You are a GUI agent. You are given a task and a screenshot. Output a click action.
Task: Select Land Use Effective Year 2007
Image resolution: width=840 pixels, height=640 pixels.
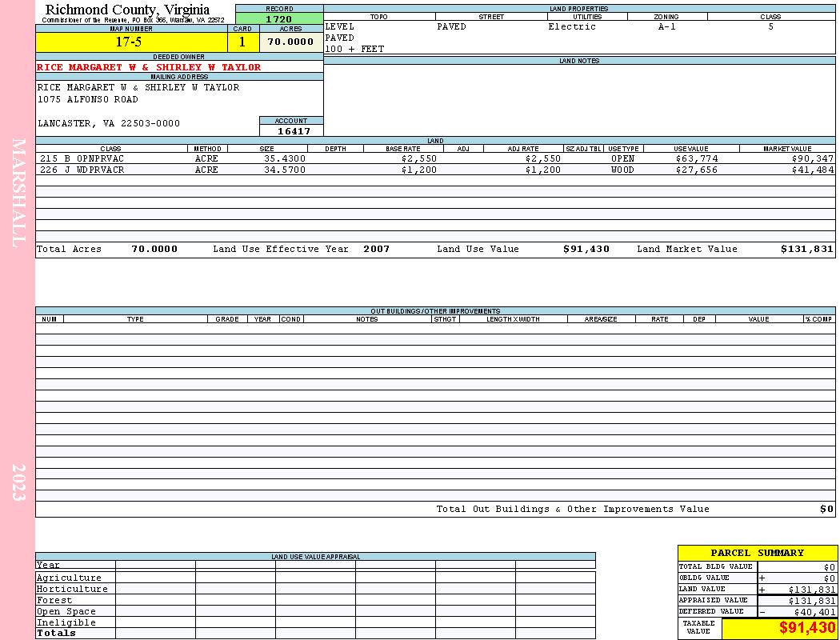point(377,249)
